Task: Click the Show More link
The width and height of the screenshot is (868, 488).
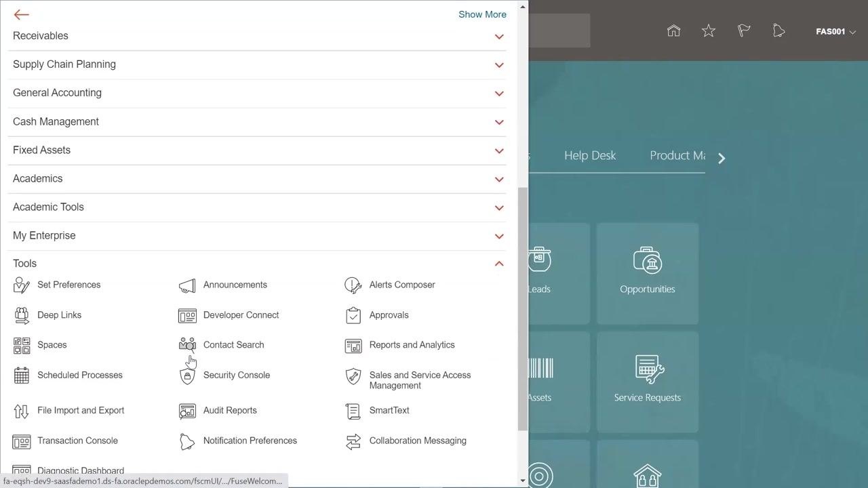Action: 482,14
